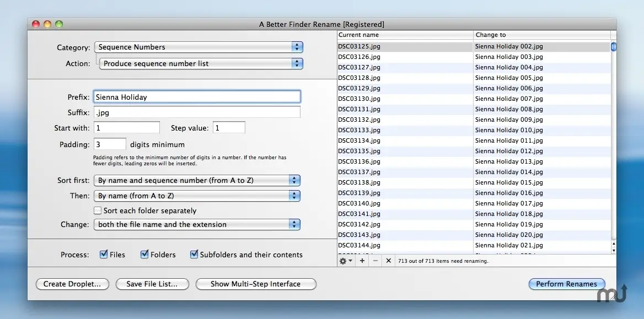
Task: Click the green zoom window button
Action: [59, 24]
